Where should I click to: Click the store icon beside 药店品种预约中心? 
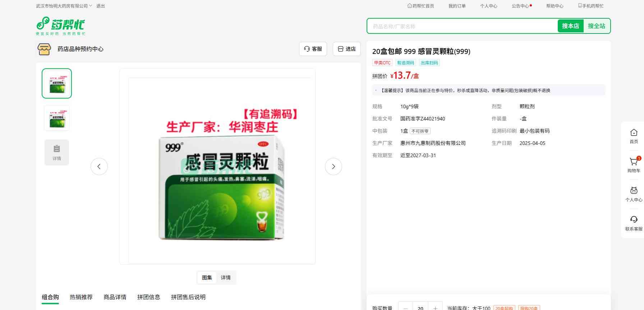click(x=44, y=49)
